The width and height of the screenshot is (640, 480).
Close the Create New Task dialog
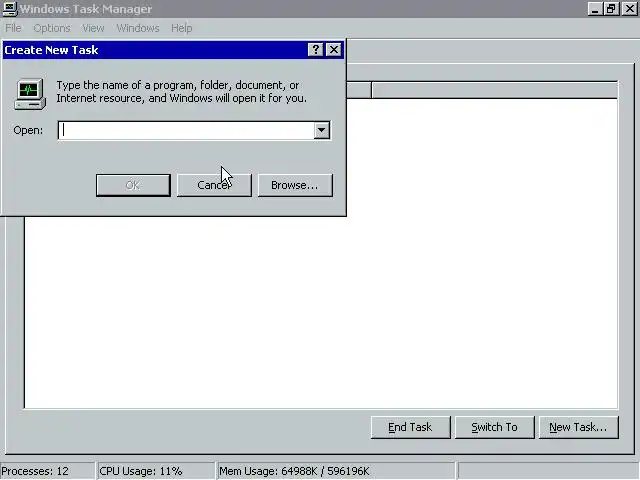pyautogui.click(x=334, y=50)
